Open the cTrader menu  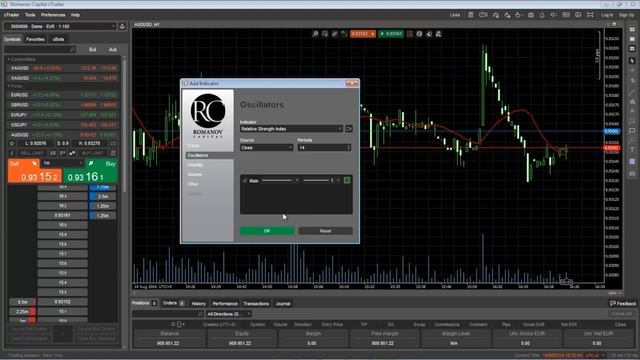11,15
